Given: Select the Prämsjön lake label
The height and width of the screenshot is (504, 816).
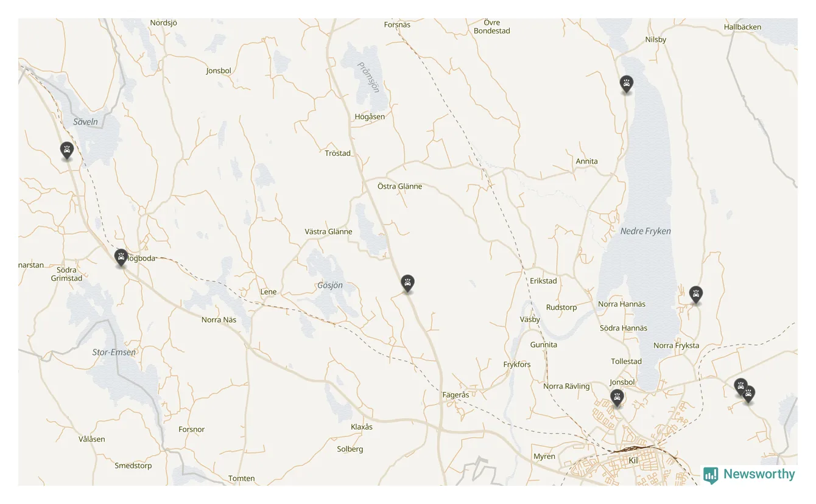Looking at the screenshot, I should [368, 77].
